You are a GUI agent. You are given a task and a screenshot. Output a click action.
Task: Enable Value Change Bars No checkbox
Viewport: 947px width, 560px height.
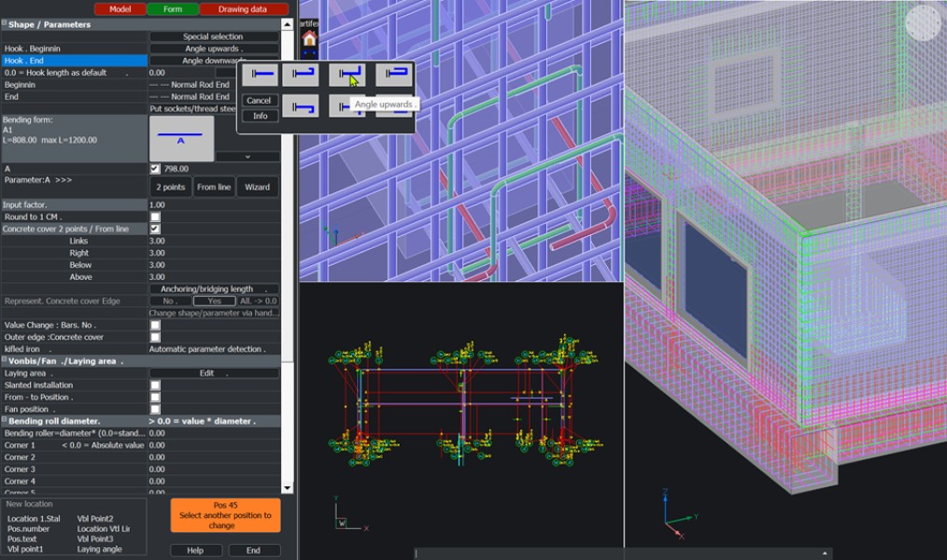point(155,325)
